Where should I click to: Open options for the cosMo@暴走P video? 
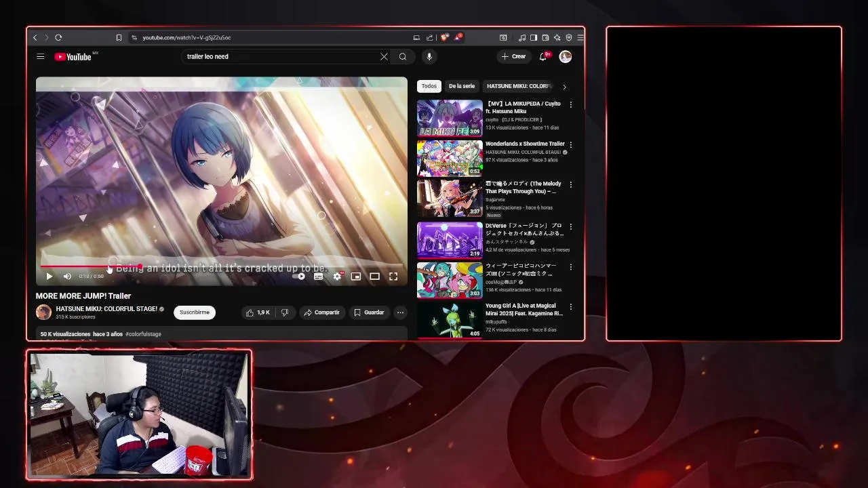pos(570,267)
